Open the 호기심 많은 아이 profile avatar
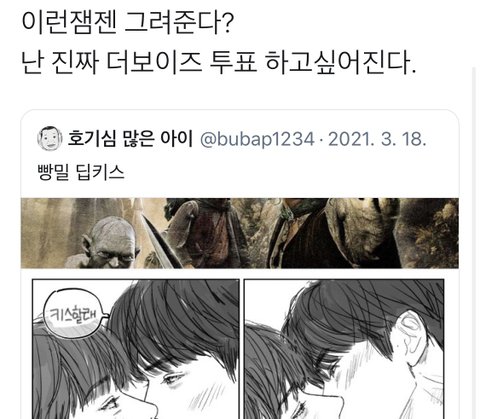 tap(49, 138)
